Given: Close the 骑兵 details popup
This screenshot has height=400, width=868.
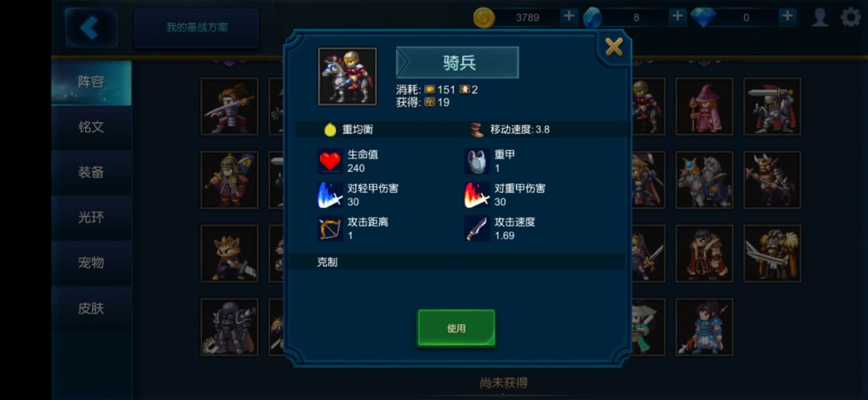Looking at the screenshot, I should 614,47.
